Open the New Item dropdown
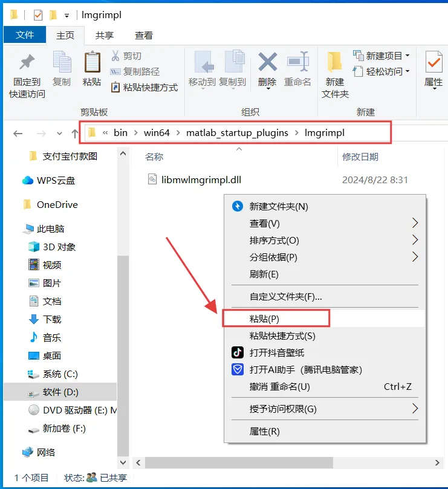 (381, 56)
